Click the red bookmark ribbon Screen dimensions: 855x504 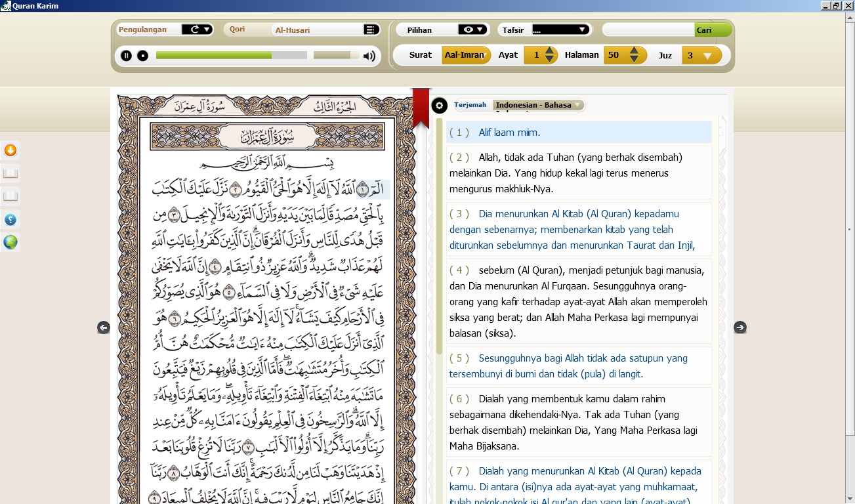click(x=421, y=108)
